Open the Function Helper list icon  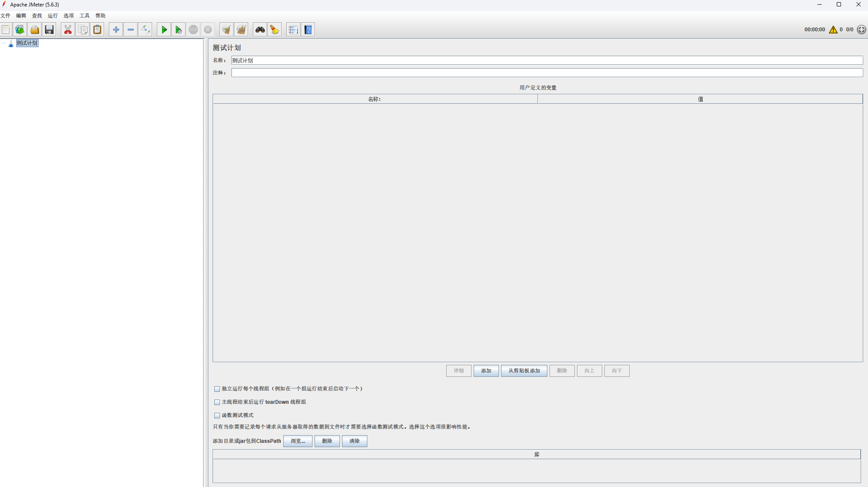pos(293,30)
